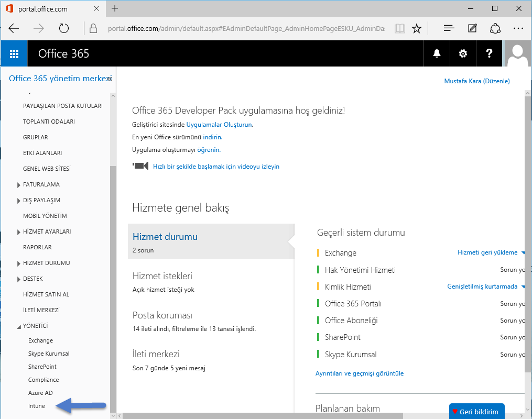
Task: Click the video camera icon
Action: tap(140, 166)
